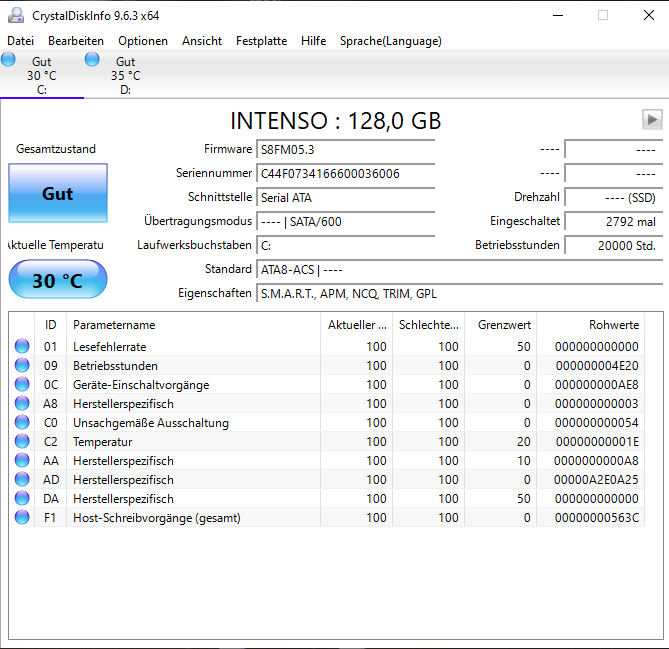Image resolution: width=669 pixels, height=649 pixels.
Task: Click the Firmware field S8FM05.3
Action: (x=346, y=150)
